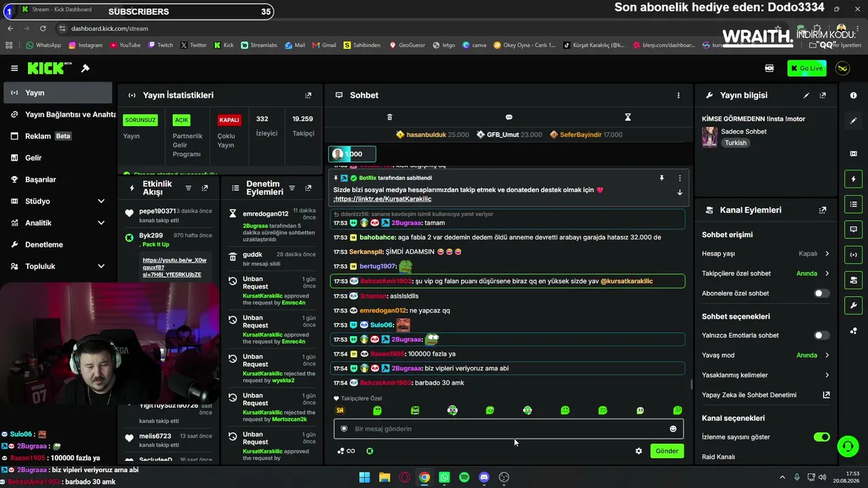The height and width of the screenshot is (488, 868).
Task: Send message with the Gönder button
Action: point(667,451)
